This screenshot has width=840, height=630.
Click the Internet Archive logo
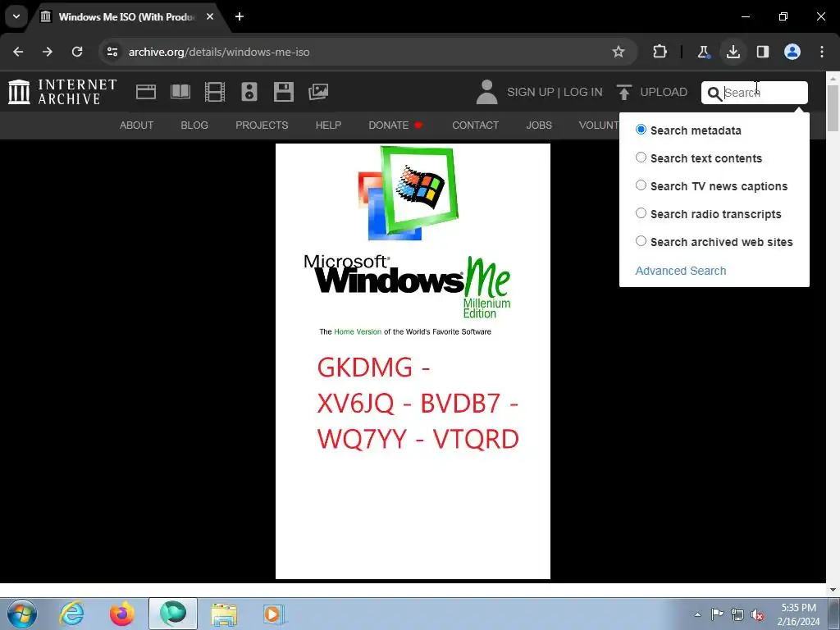coord(62,92)
